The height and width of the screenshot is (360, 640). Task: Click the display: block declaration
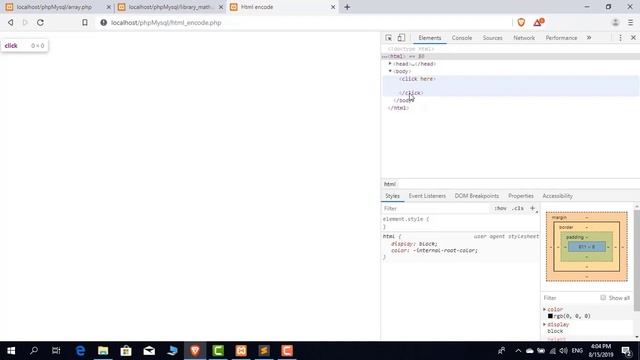[414, 244]
